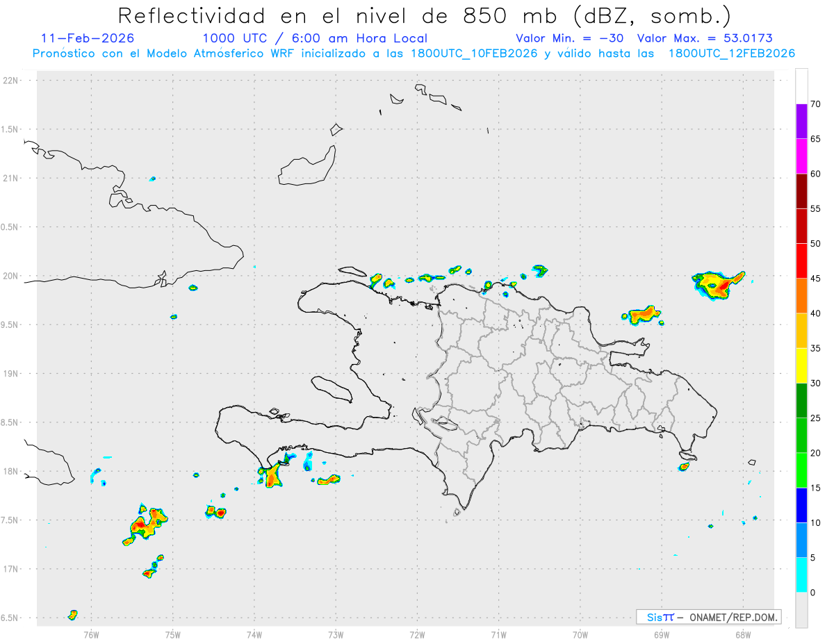
Task: Select the '74W' longitude axis label
Action: (254, 634)
